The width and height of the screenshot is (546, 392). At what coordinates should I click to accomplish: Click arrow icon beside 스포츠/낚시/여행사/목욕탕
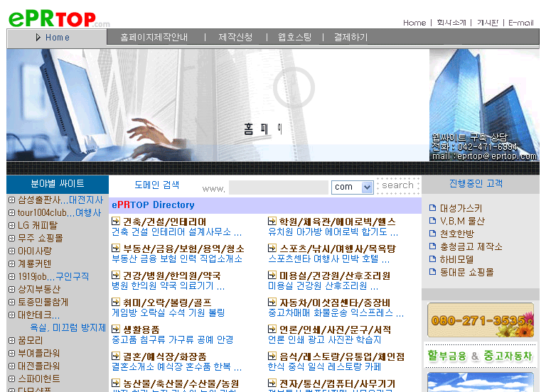click(272, 248)
